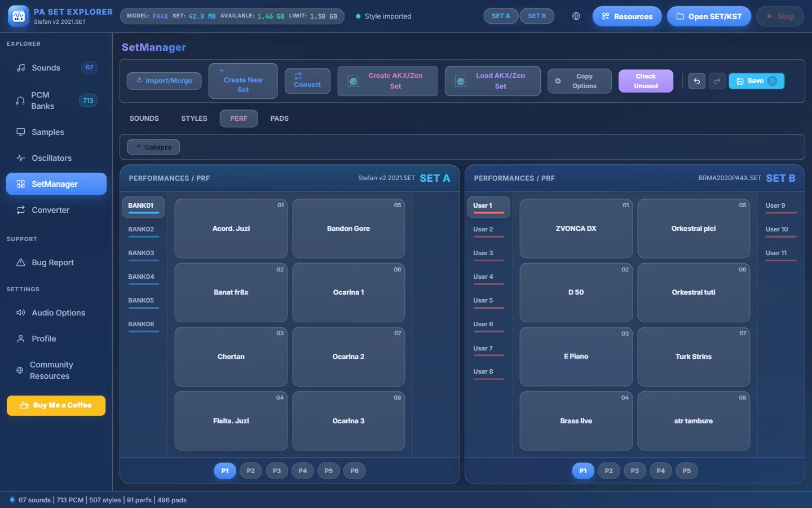Screen dimensions: 812x508
Task: Switch active set to SET A
Action: (x=501, y=16)
